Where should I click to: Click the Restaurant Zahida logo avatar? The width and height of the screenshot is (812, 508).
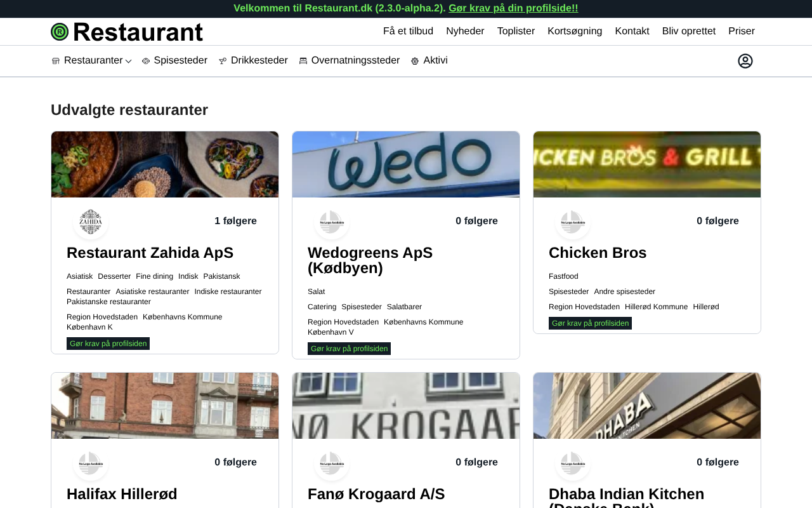pyautogui.click(x=91, y=222)
